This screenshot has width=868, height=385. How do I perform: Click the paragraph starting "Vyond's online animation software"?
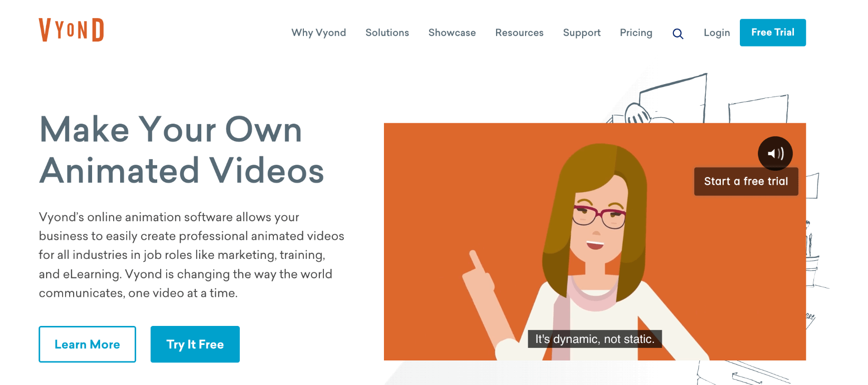click(x=192, y=255)
